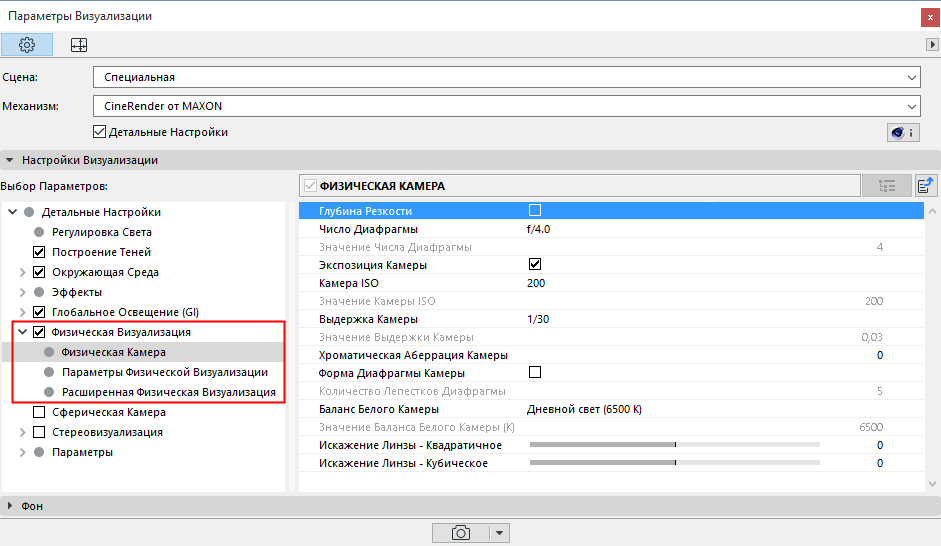Open the render button dropdown arrow
The image size is (941, 546).
click(x=499, y=533)
